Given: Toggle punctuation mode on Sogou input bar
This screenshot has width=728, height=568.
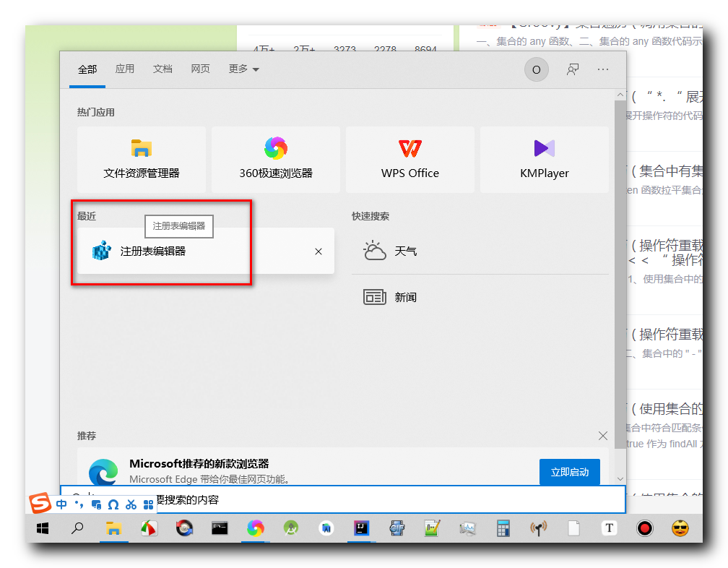Looking at the screenshot, I should [78, 504].
